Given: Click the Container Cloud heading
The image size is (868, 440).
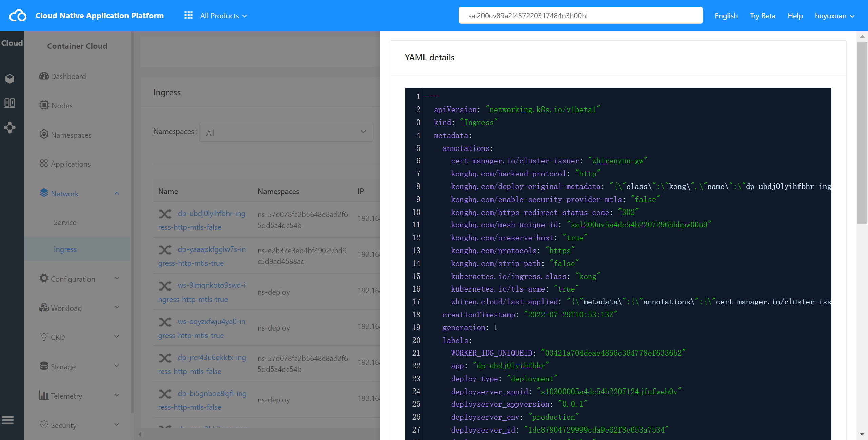Looking at the screenshot, I should [x=77, y=46].
